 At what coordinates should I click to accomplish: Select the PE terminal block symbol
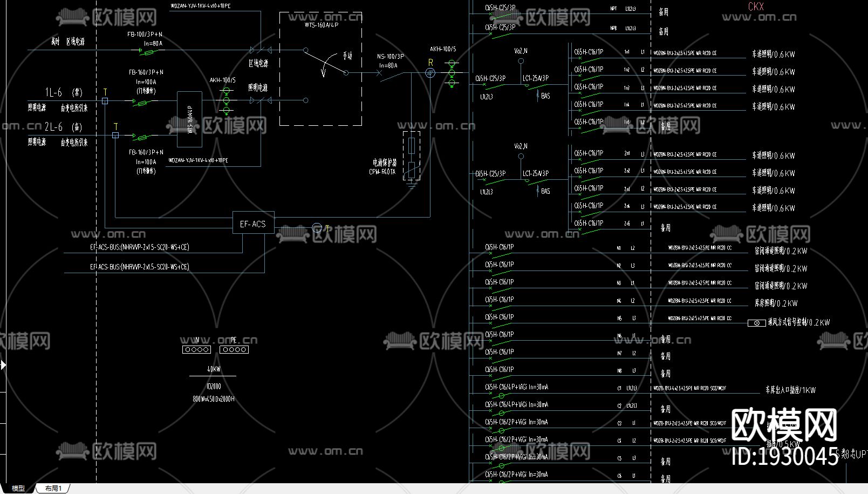coord(234,349)
